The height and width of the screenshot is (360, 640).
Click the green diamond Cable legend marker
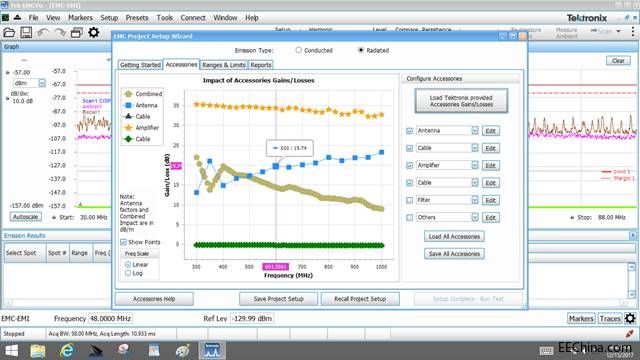tap(128, 139)
